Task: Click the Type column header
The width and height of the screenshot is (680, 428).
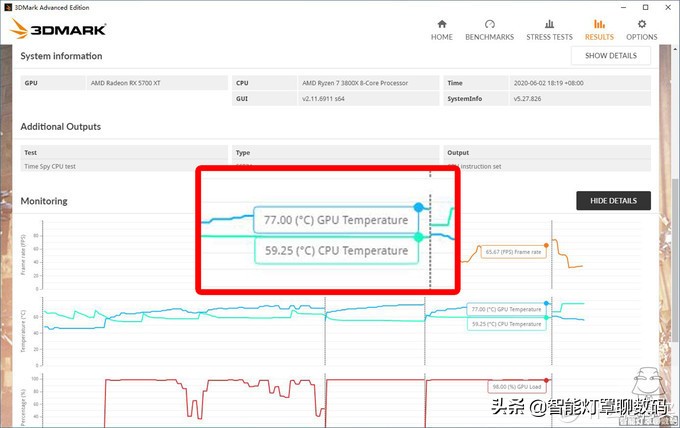Action: (x=242, y=152)
